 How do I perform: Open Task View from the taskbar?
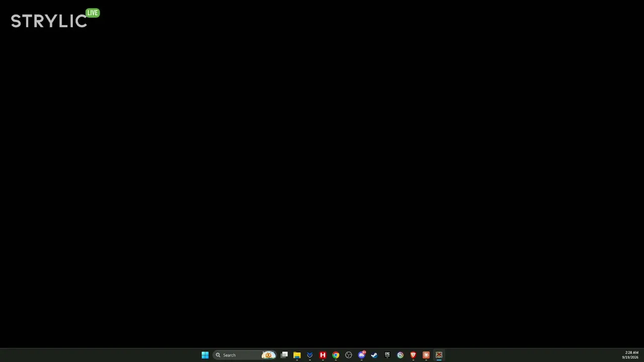pyautogui.click(x=284, y=355)
